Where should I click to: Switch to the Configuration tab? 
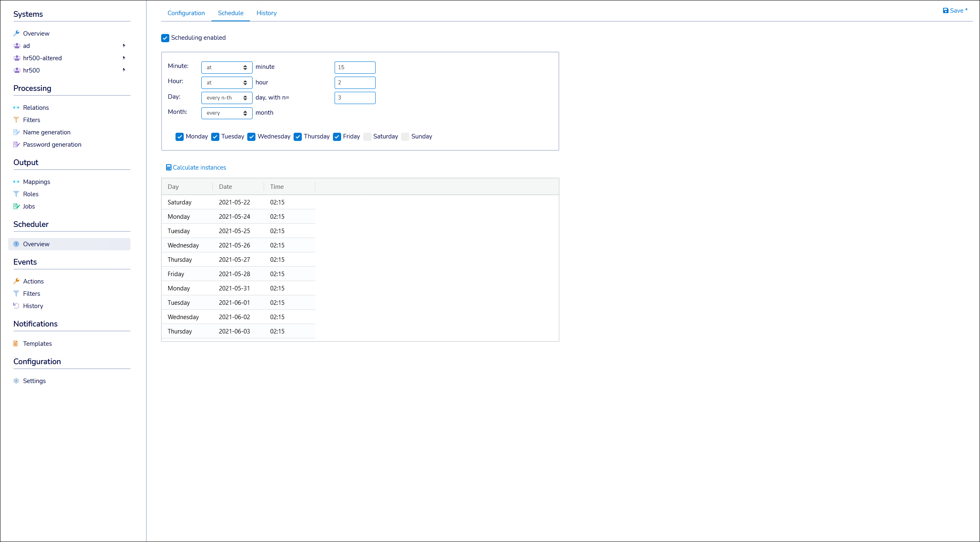point(186,13)
